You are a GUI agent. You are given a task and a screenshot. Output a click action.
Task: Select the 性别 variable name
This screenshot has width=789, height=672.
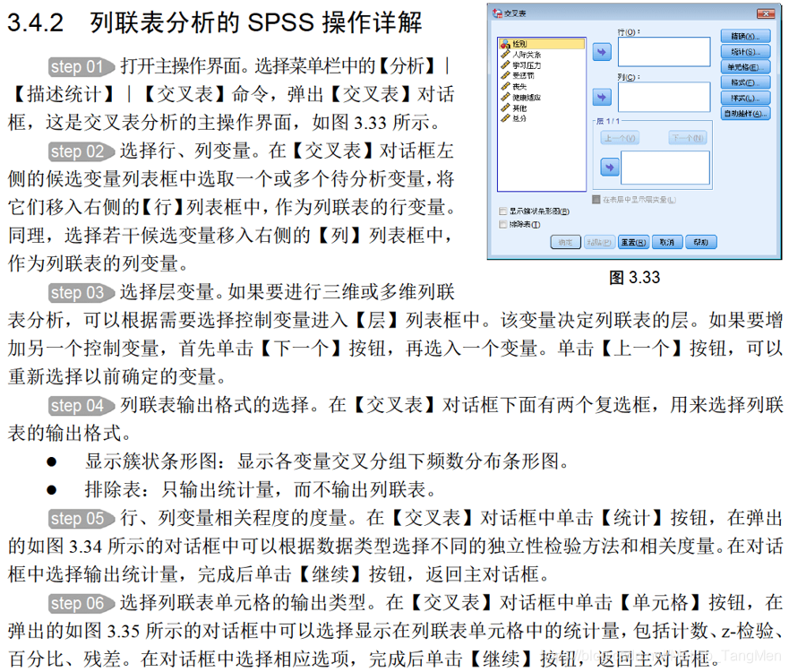[x=519, y=44]
